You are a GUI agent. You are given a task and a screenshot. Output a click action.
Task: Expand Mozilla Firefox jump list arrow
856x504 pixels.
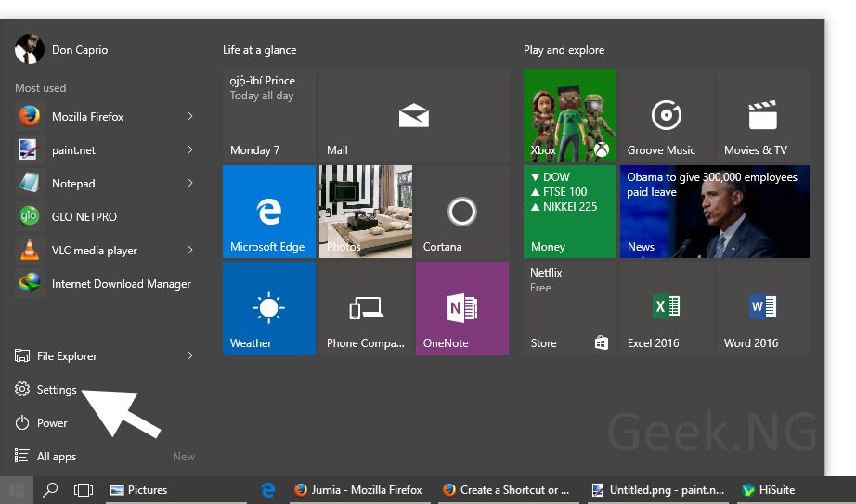(190, 116)
